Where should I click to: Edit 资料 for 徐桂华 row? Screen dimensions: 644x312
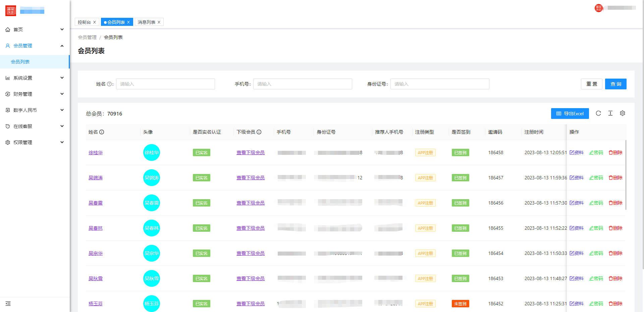(577, 152)
